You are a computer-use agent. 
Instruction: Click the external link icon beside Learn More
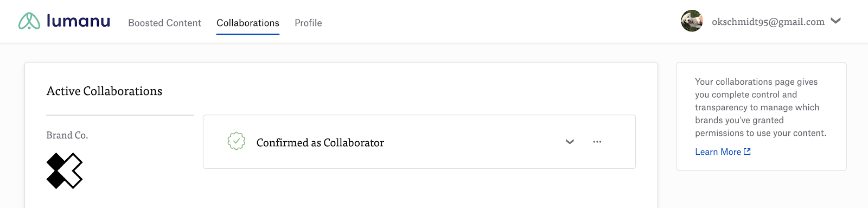pos(747,152)
